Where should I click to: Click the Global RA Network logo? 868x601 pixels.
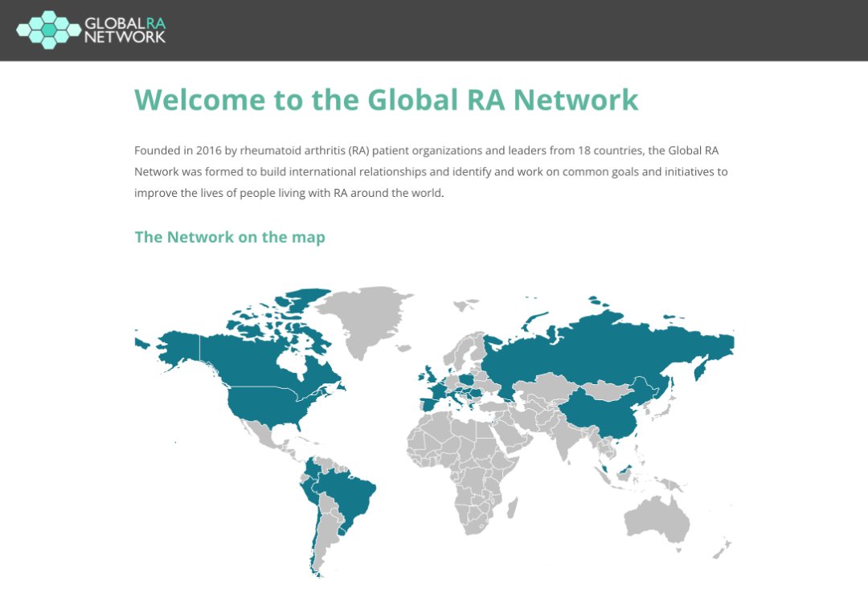92,30
